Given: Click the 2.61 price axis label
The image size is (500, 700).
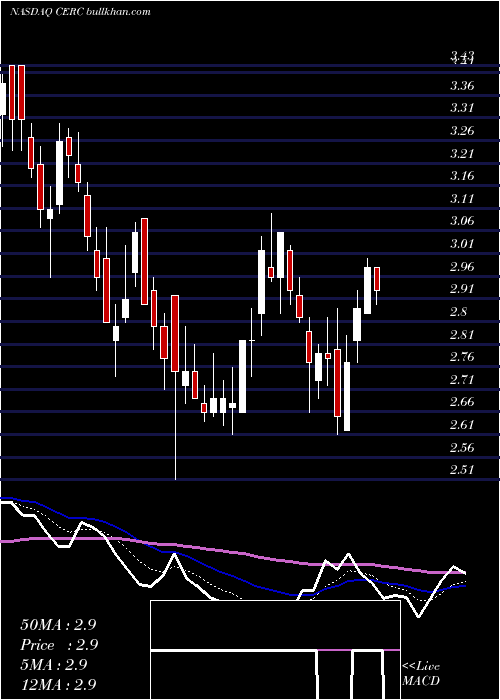Looking at the screenshot, I should click(x=462, y=425).
